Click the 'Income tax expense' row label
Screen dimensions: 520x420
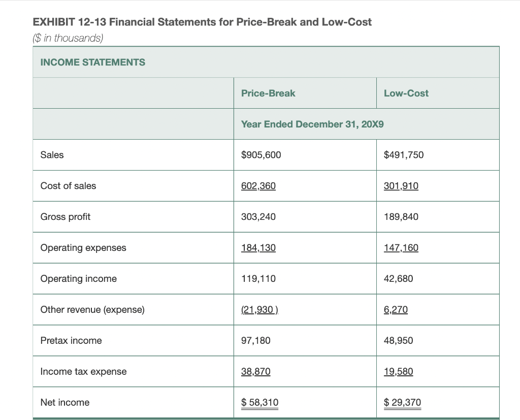(x=84, y=372)
